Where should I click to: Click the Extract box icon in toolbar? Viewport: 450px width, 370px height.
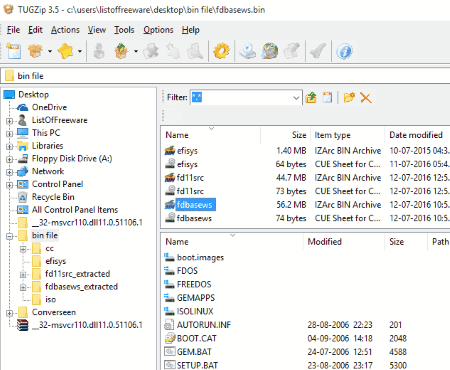(122, 51)
